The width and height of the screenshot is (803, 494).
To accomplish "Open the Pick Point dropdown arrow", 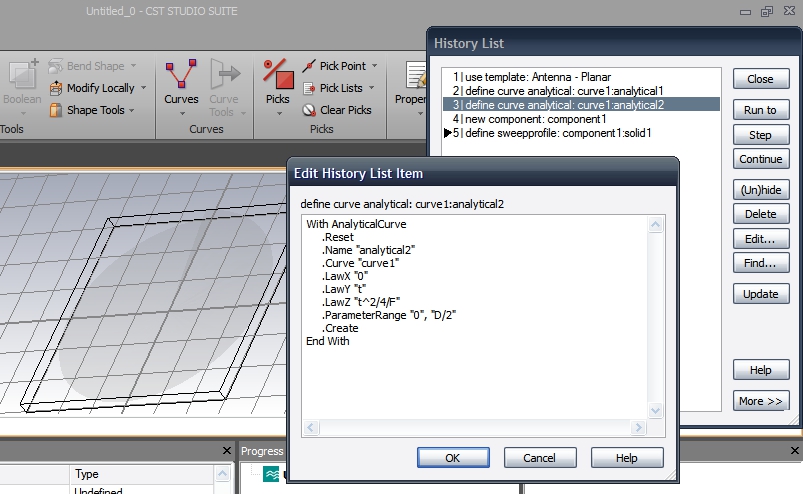I will [374, 66].
